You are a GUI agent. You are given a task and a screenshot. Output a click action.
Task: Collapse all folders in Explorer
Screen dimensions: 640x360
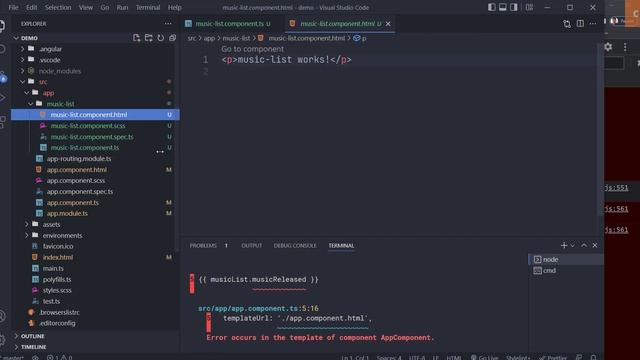pos(173,38)
